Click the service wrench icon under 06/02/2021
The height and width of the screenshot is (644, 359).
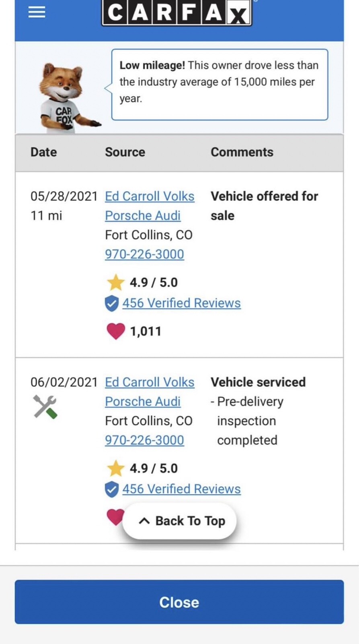click(45, 407)
